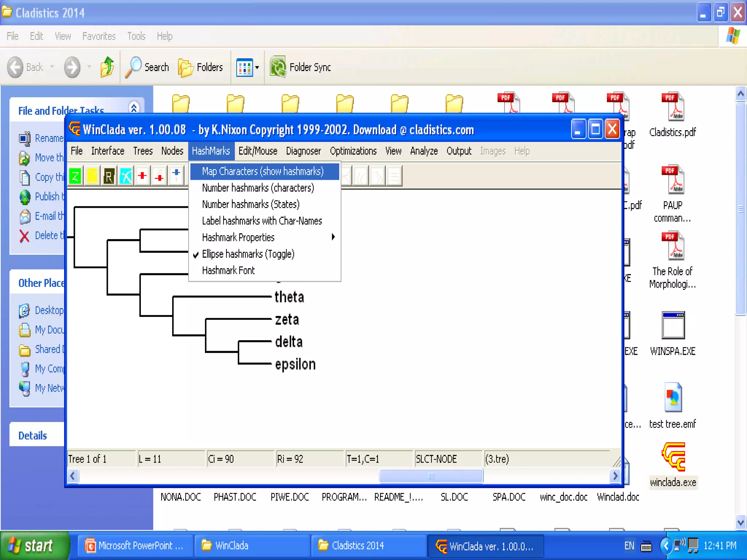
Task: Click the yellow Z toolbar icon
Action: 92,176
